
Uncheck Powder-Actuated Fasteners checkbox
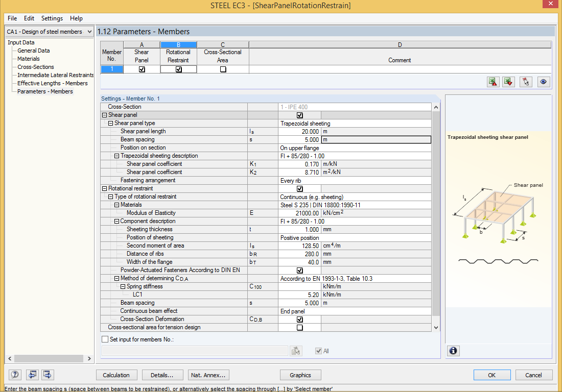tap(299, 270)
